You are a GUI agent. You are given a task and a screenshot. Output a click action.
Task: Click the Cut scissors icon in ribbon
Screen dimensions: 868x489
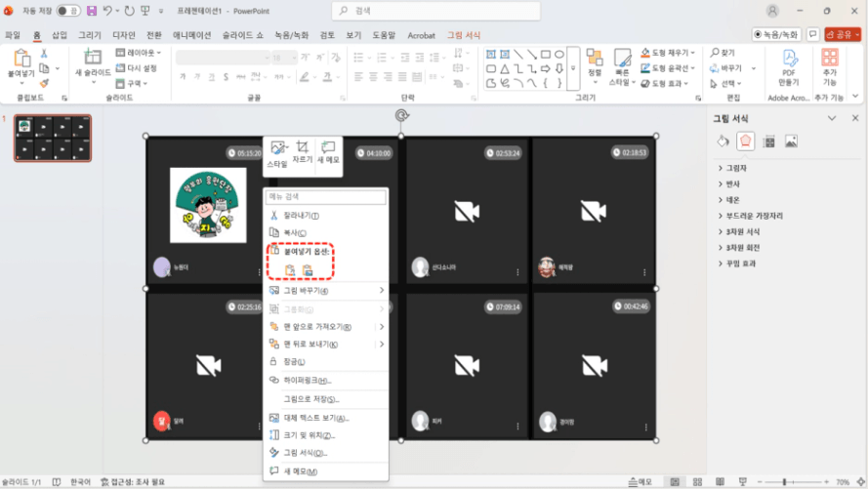click(x=44, y=54)
